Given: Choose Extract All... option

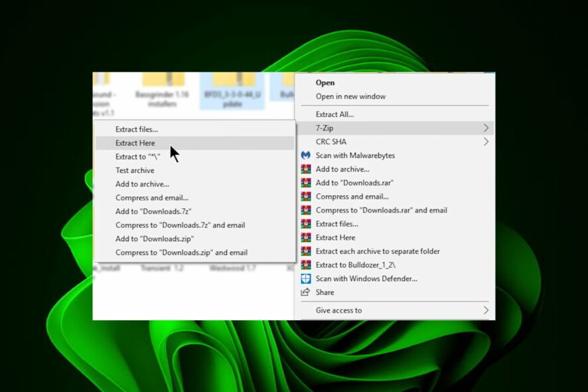Looking at the screenshot, I should [395, 114].
